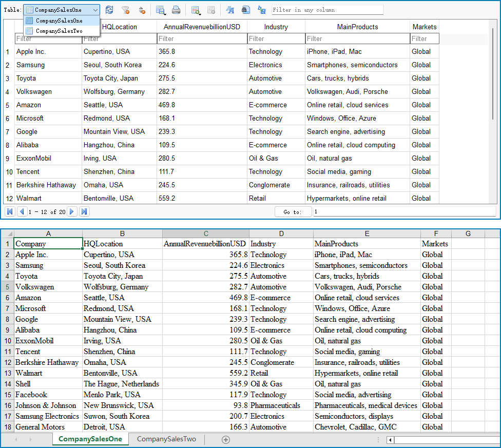Click the case conversion icon
Screen dimensions: 501x448
coord(262,10)
